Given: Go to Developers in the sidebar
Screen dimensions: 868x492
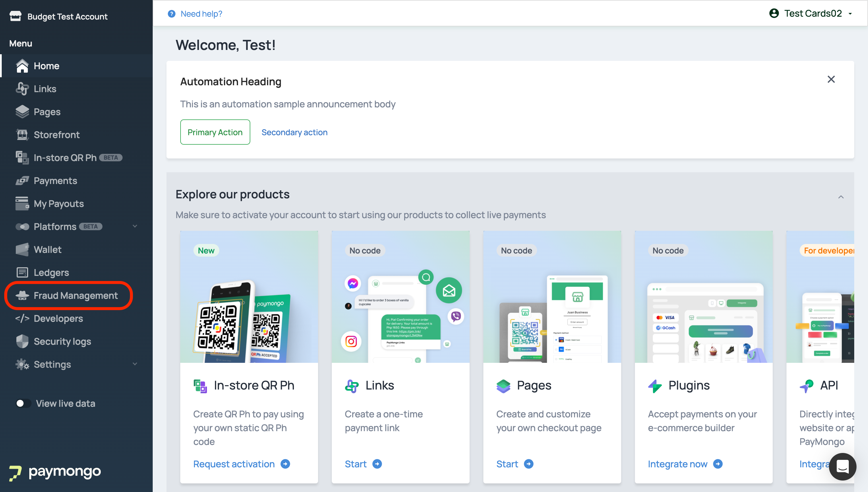Looking at the screenshot, I should (58, 318).
